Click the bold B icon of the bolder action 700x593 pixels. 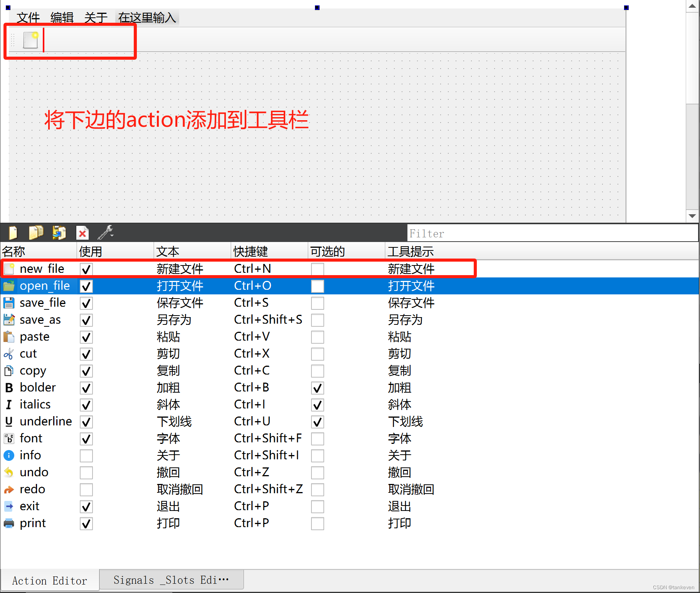(8, 388)
